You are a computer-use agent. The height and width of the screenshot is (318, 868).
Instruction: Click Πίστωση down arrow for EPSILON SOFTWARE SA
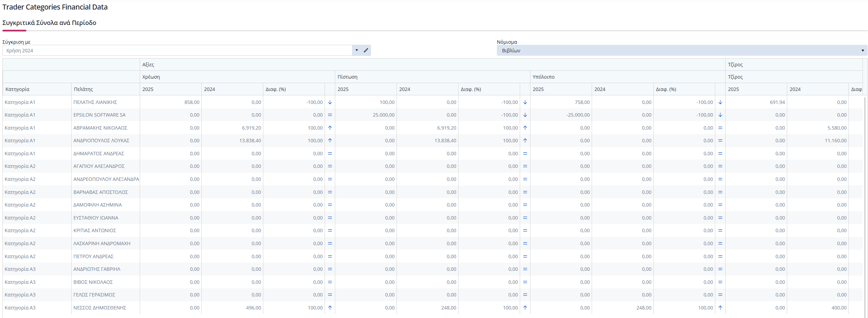pos(525,115)
